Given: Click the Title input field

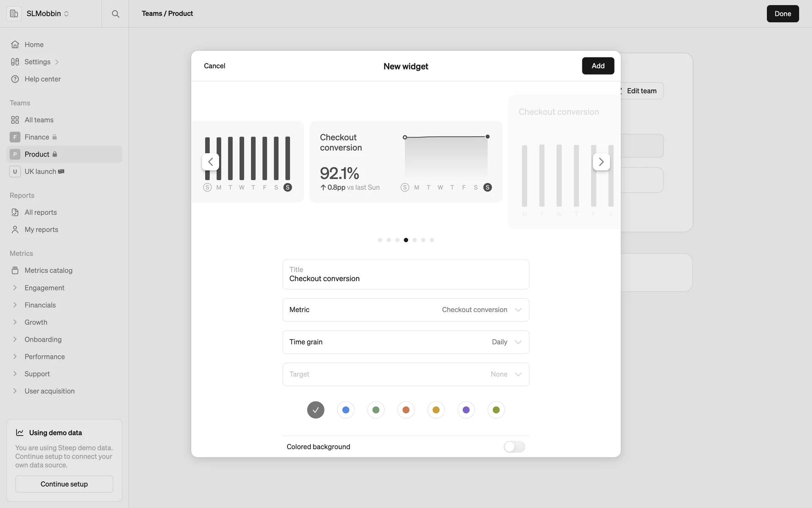Looking at the screenshot, I should click(406, 278).
